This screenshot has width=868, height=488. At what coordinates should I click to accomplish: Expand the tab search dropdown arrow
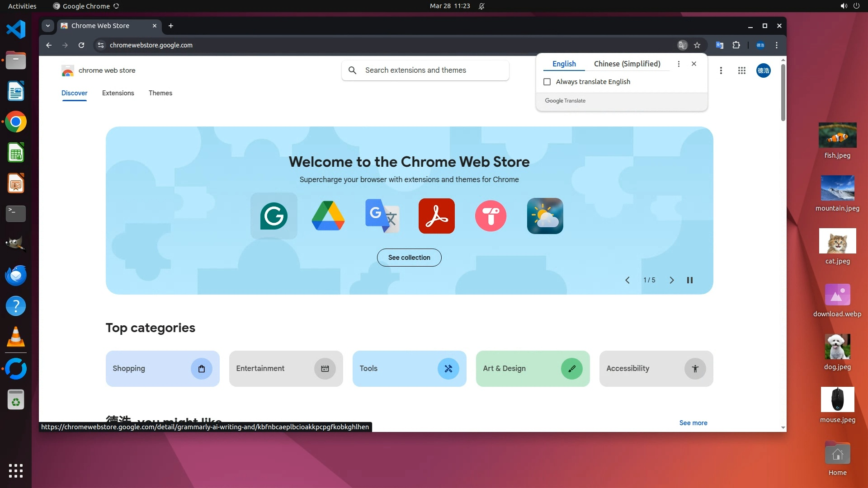(48, 26)
